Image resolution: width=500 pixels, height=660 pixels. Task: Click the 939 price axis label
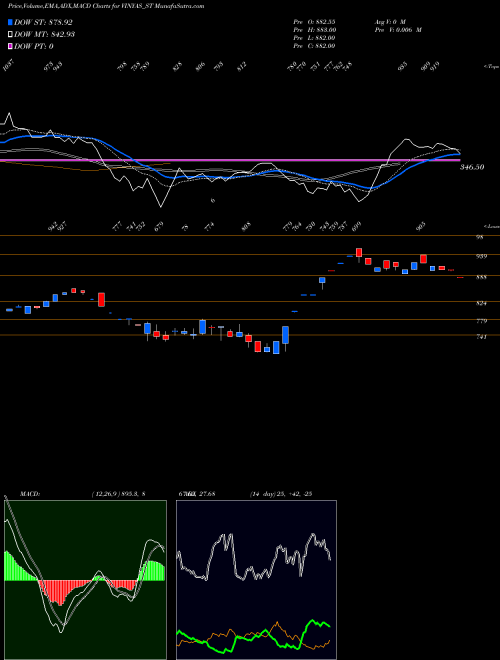tap(481, 256)
